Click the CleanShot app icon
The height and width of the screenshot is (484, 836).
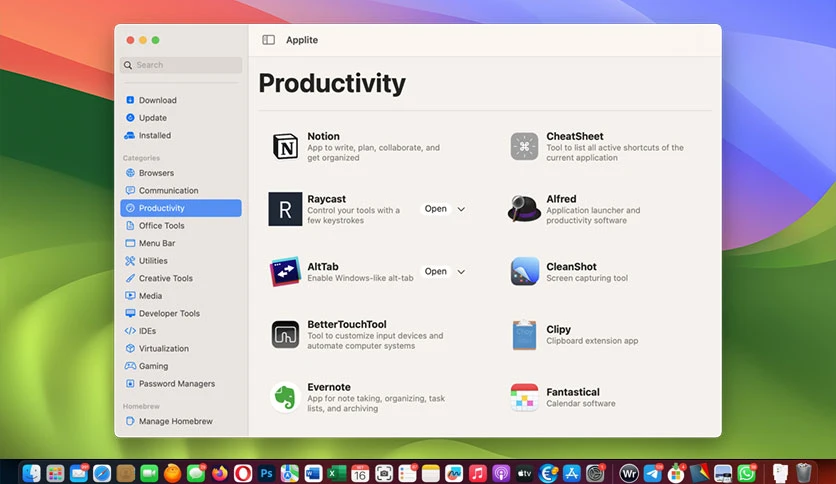(x=524, y=271)
